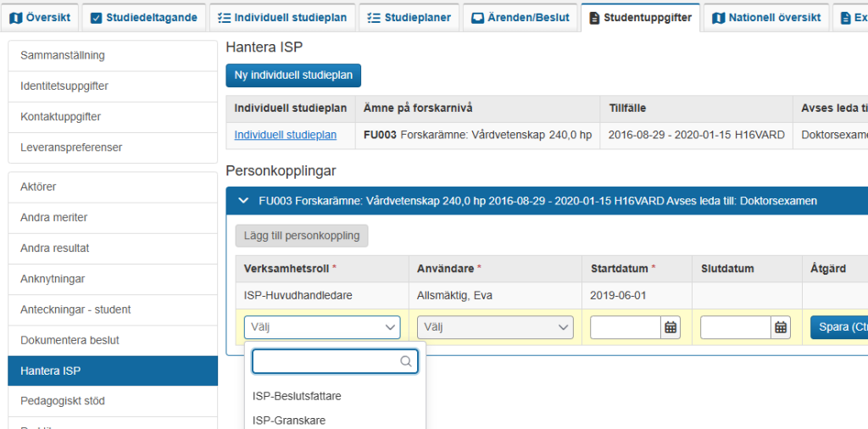Open the Studieplaner tab
Screen dimensions: 868x429
point(409,18)
